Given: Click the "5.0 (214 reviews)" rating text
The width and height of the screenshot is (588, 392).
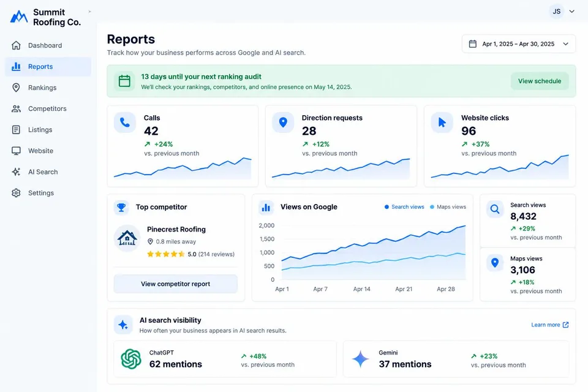Looking at the screenshot, I should click(211, 254).
